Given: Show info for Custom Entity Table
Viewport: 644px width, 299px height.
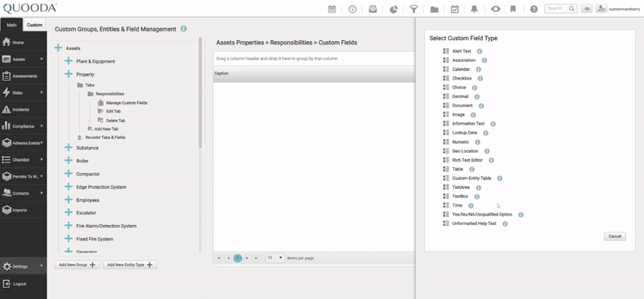Looking at the screenshot, I should [x=499, y=178].
